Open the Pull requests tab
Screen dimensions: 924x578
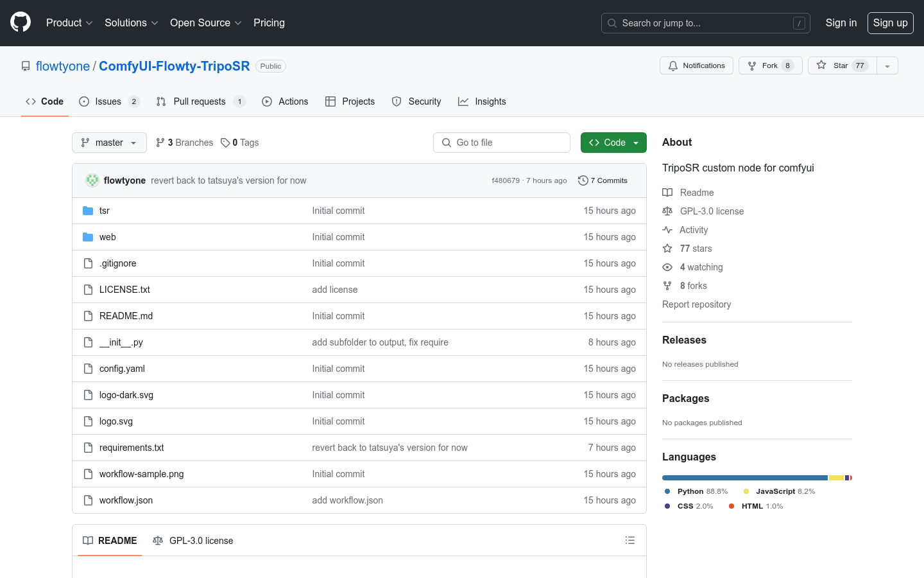[200, 101]
